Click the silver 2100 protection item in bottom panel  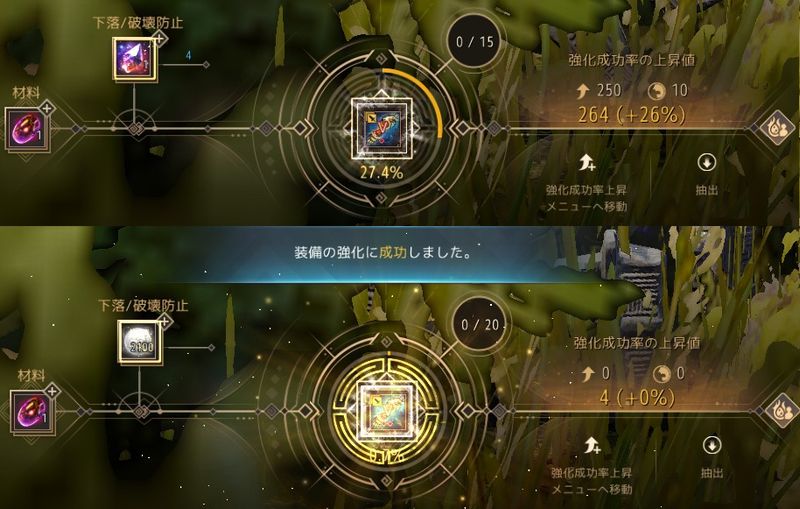pos(139,342)
